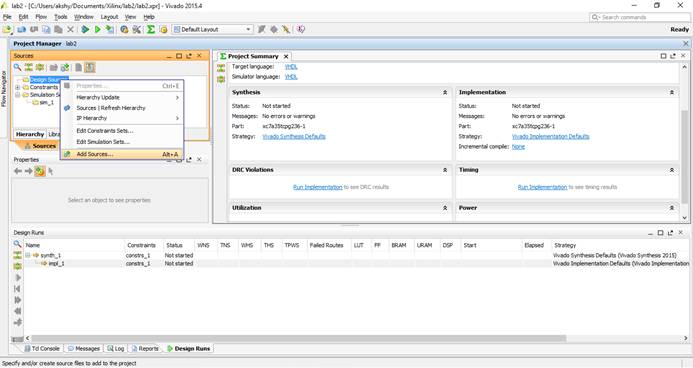Click the Open Project toolbar icon
This screenshot has width=693, height=368.
point(7,30)
